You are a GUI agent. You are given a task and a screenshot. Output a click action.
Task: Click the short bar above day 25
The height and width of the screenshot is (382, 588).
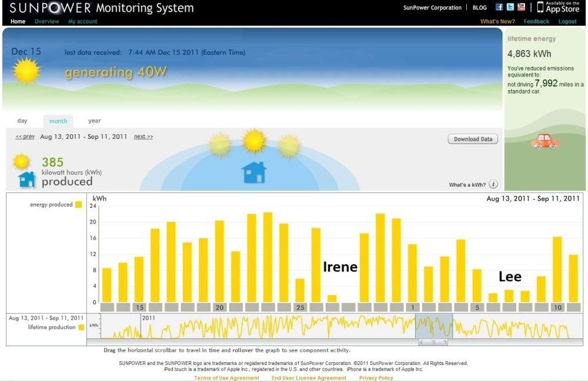pyautogui.click(x=300, y=290)
